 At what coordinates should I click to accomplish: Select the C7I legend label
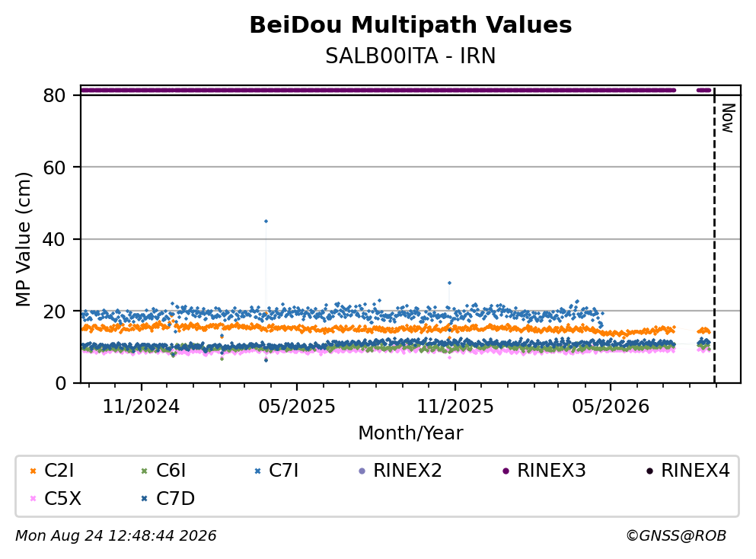click(283, 470)
